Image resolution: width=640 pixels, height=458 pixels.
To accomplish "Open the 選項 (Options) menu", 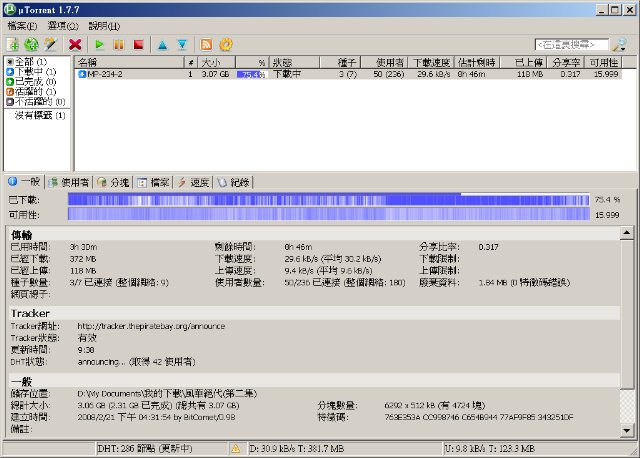I will coord(62,26).
